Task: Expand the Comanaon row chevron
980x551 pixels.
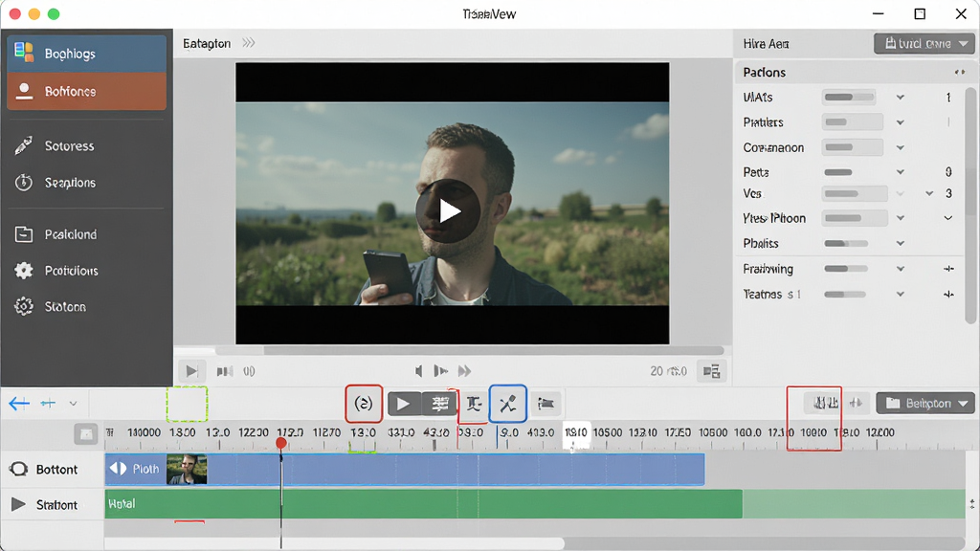Action: 900,148
